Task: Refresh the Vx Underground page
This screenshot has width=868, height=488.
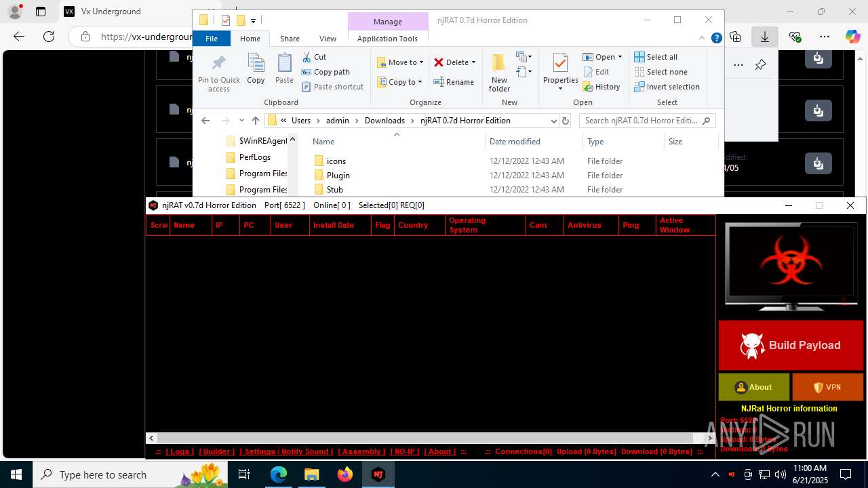Action: pos(49,37)
